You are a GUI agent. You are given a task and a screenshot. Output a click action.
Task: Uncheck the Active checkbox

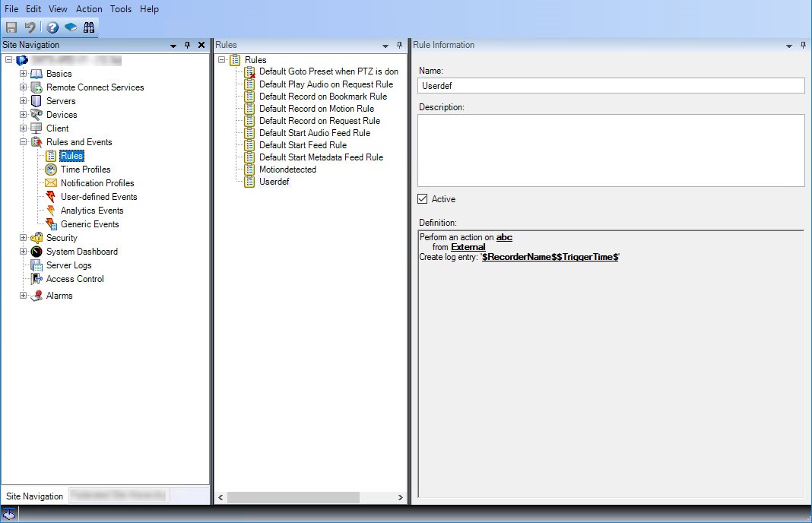[421, 198]
